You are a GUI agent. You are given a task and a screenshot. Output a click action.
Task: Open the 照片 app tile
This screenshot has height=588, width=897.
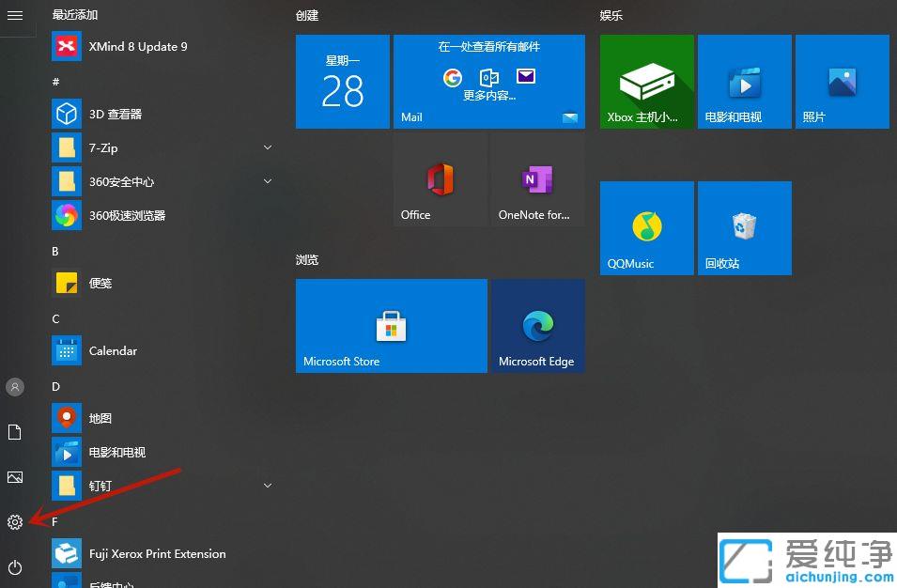coord(841,81)
